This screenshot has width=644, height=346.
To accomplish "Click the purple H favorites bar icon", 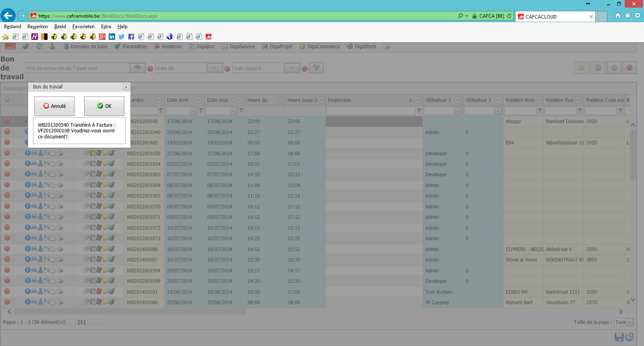I will 35,37.
